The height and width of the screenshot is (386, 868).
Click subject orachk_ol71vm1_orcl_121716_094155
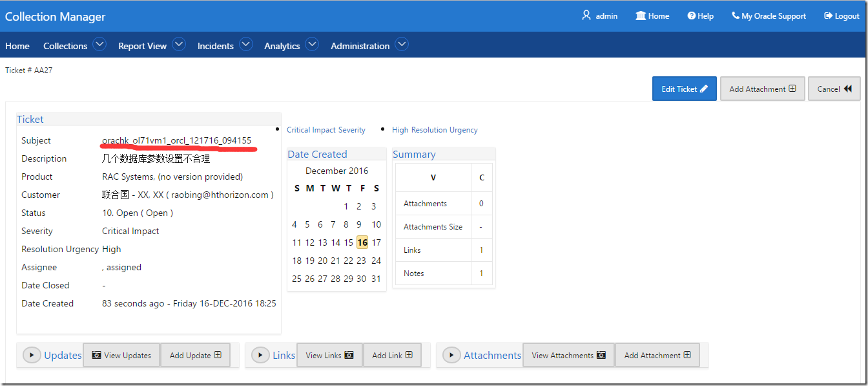click(176, 140)
